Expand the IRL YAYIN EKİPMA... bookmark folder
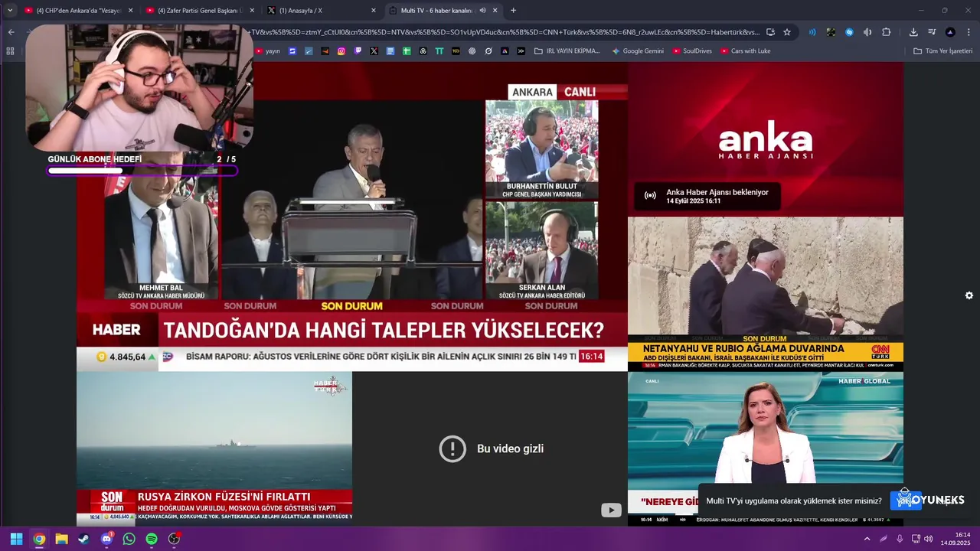 click(567, 51)
